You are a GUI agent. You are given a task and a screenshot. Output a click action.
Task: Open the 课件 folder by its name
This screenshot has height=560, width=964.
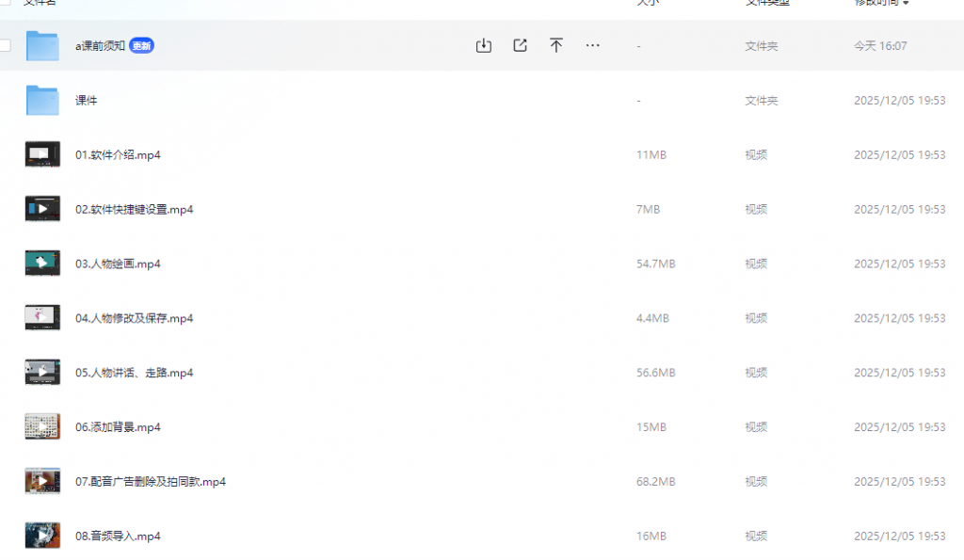pyautogui.click(x=87, y=100)
